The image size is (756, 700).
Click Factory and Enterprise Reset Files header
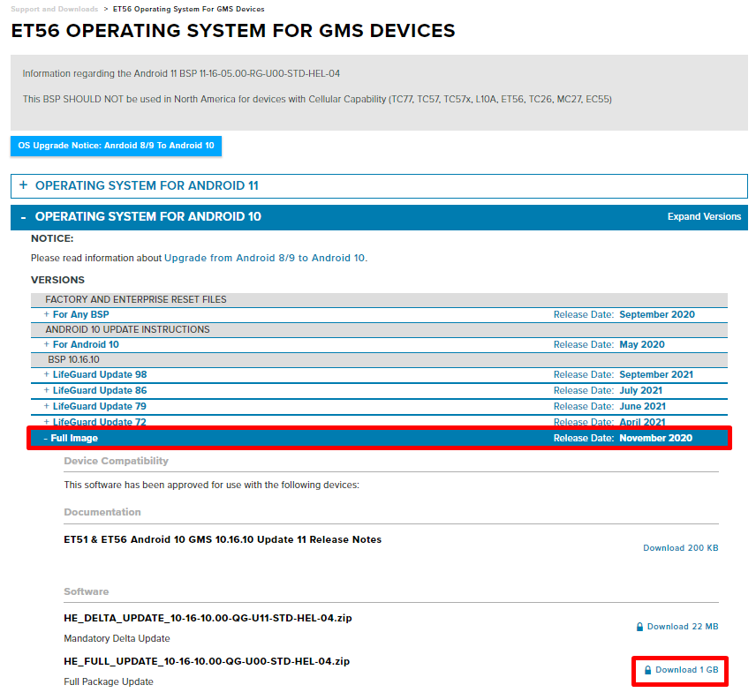(379, 299)
